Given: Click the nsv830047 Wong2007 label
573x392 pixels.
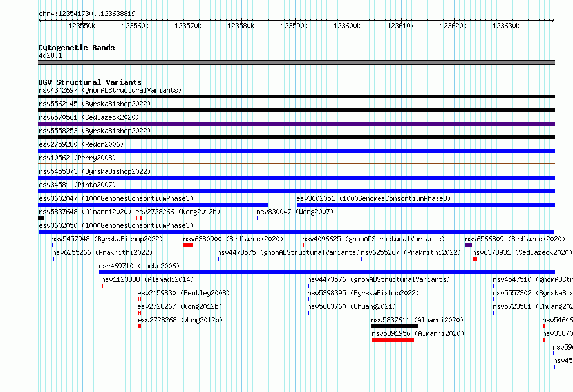Looking at the screenshot, I should (x=295, y=212).
